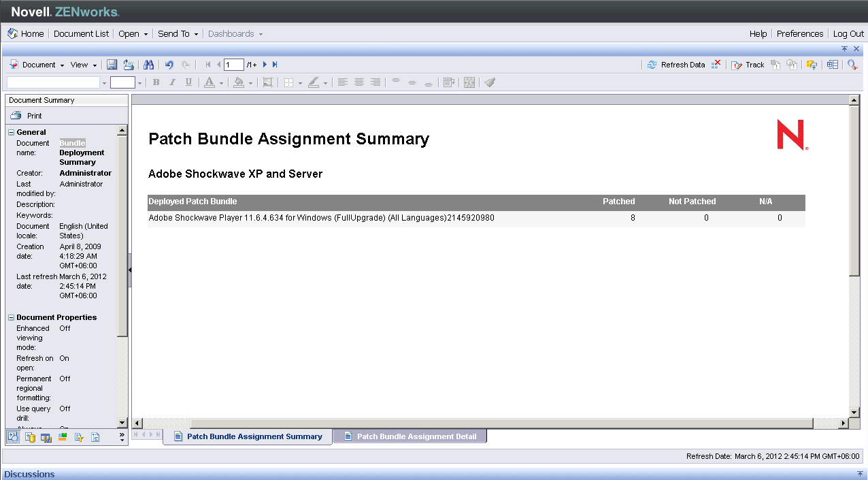This screenshot has height=480, width=868.
Task: Click the Help link
Action: 758,33
